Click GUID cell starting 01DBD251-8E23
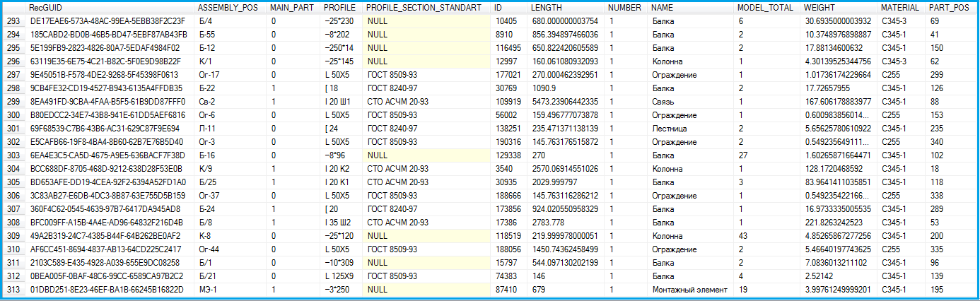Image resolution: width=980 pixels, height=301 pixels. (x=110, y=290)
